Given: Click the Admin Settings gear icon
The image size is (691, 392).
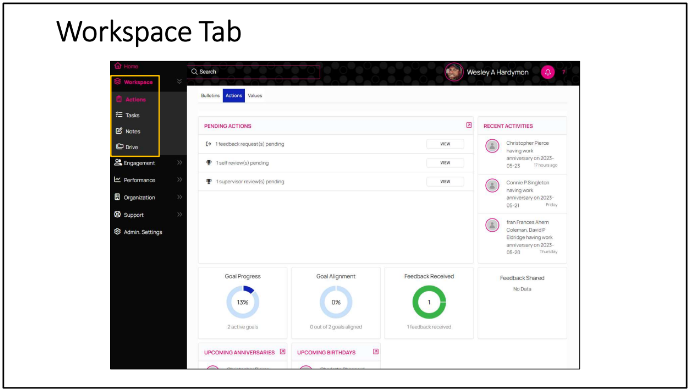Looking at the screenshot, I should [117, 231].
